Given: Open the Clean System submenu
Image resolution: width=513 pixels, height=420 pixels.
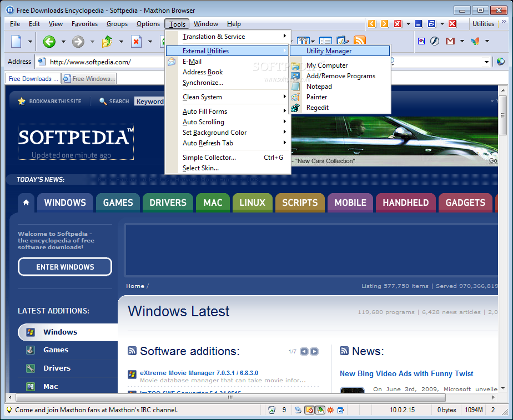Looking at the screenshot, I should tap(228, 97).
